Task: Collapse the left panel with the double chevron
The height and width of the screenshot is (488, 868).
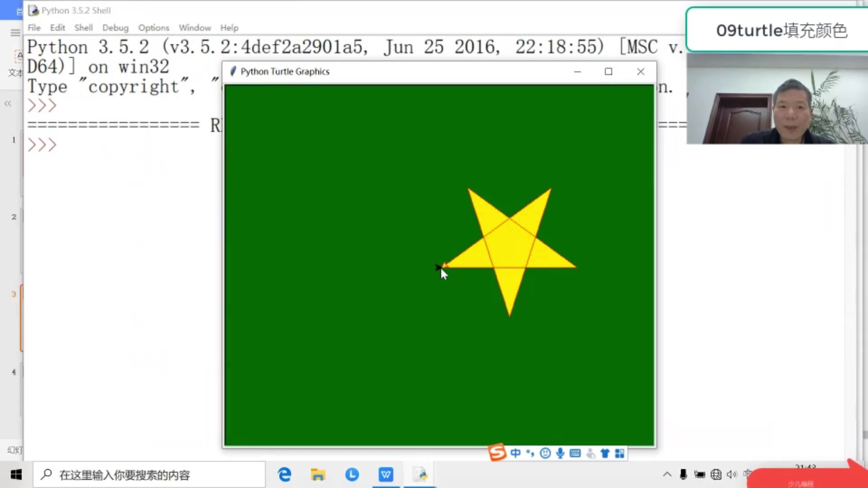Action: tap(8, 103)
